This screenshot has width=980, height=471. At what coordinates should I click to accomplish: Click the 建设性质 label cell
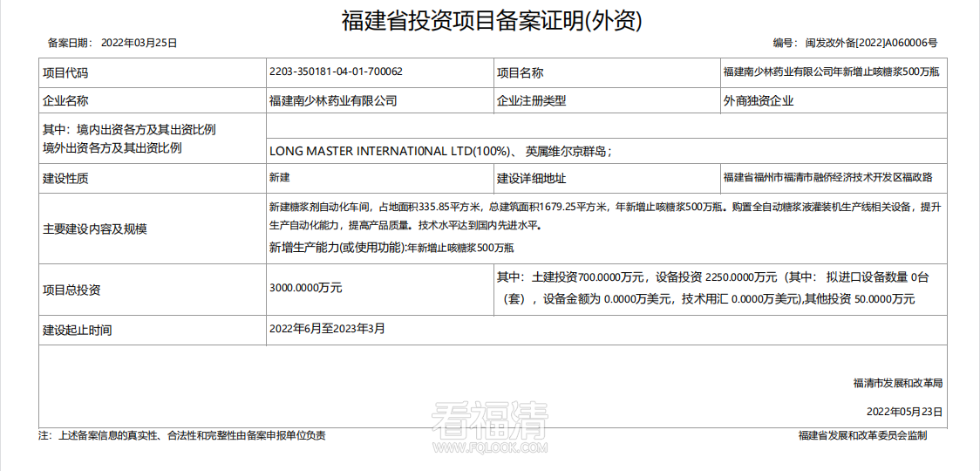[x=153, y=178]
